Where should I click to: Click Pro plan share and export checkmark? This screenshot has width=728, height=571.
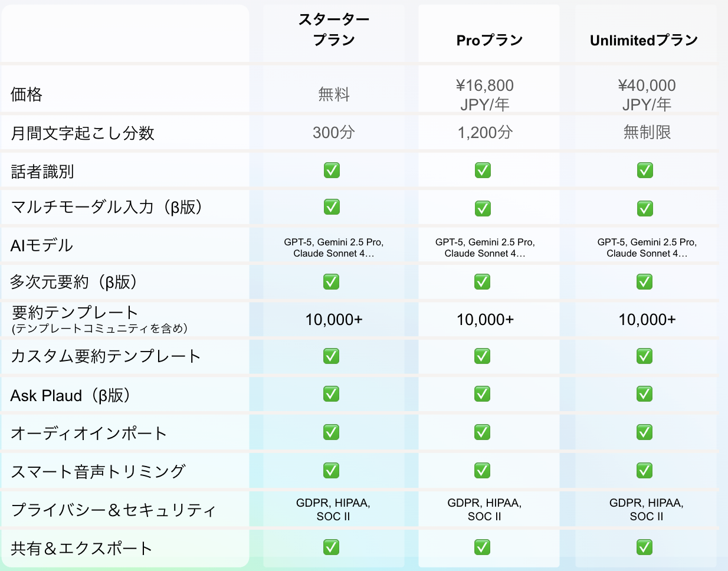[483, 547]
